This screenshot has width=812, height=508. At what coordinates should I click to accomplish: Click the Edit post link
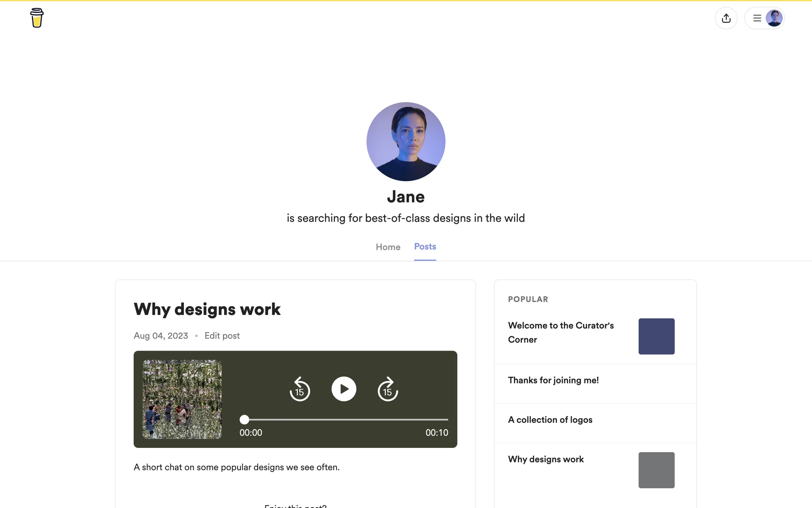[222, 336]
